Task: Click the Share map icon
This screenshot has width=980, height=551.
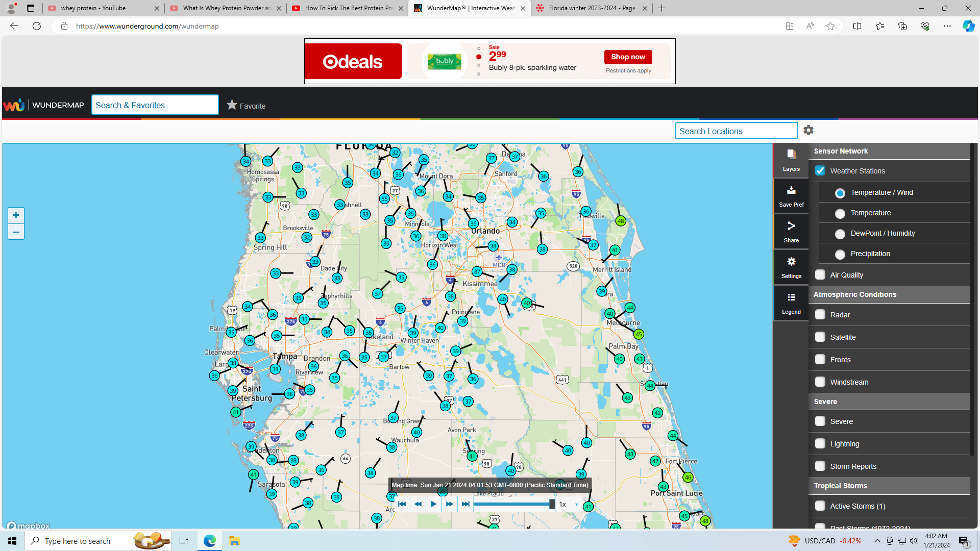Action: (791, 231)
